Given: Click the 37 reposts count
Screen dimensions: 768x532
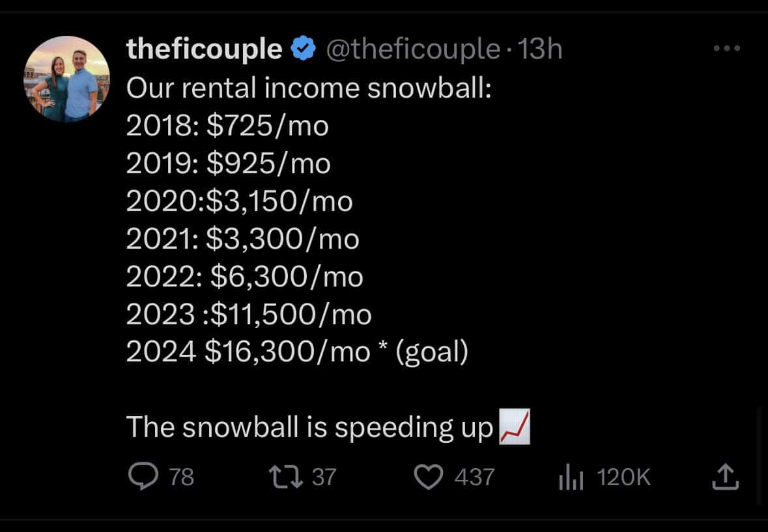Looking at the screenshot, I should coord(324,478).
